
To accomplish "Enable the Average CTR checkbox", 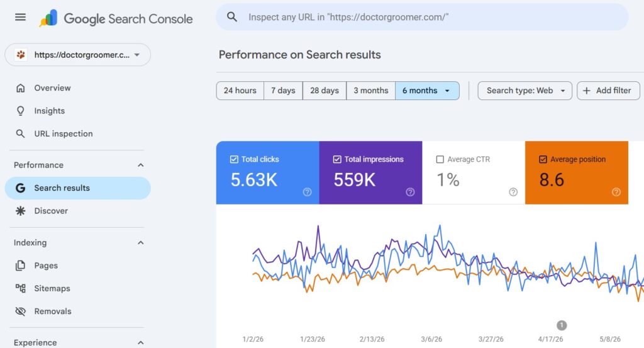I will coord(440,159).
